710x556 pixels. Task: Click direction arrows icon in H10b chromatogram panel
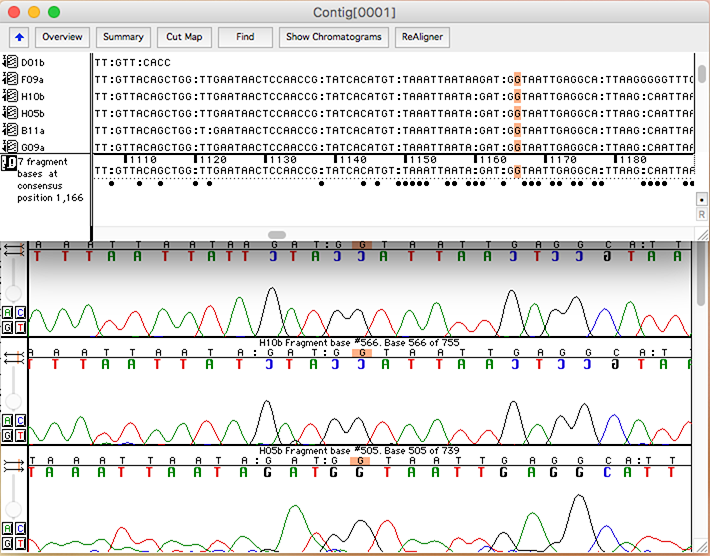[x=13, y=358]
